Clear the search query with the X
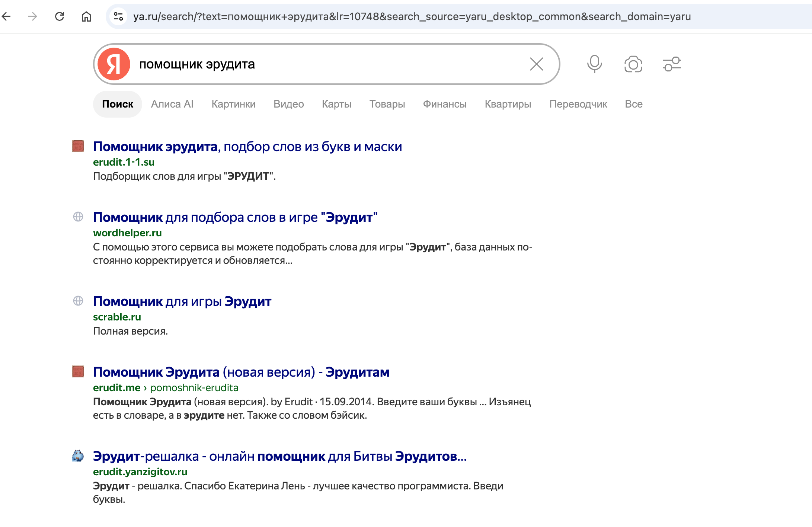The width and height of the screenshot is (812, 527). (537, 64)
